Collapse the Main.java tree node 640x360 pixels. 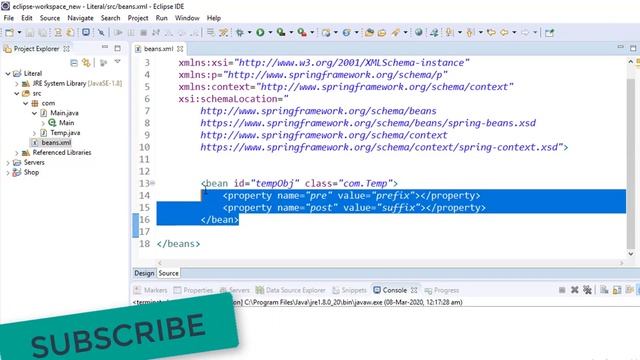point(34,113)
